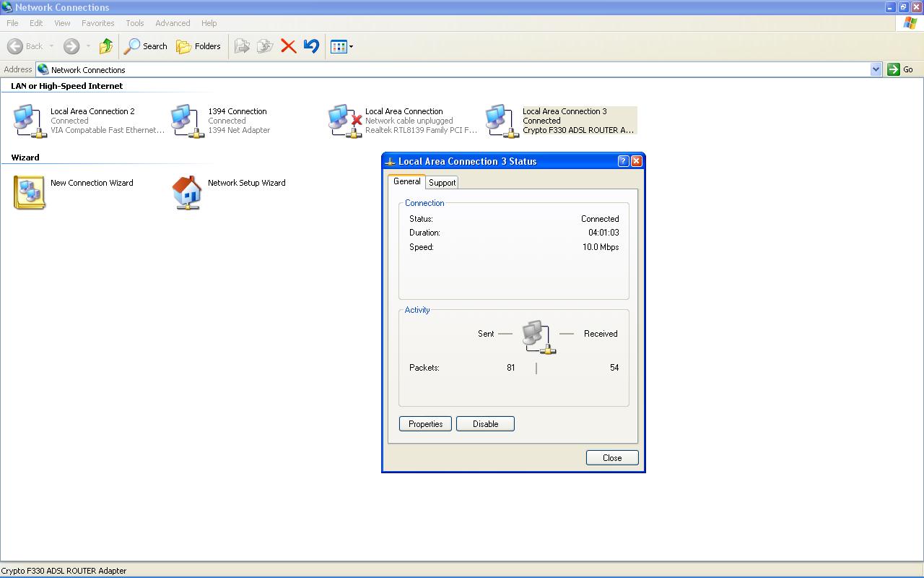Screen dimensions: 924x578
Task: Click the 'New Connection Wizard' label
Action: pyautogui.click(x=92, y=183)
